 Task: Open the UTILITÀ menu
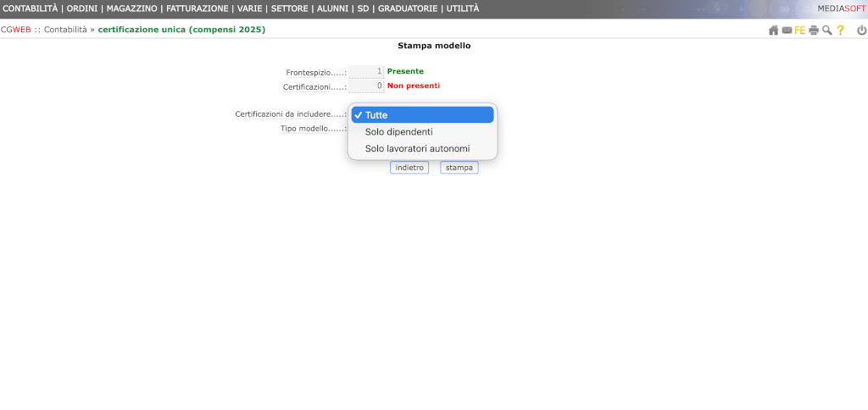pyautogui.click(x=463, y=8)
